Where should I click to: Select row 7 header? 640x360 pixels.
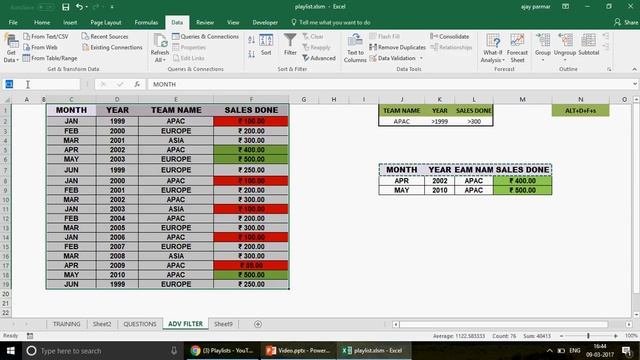[6, 170]
